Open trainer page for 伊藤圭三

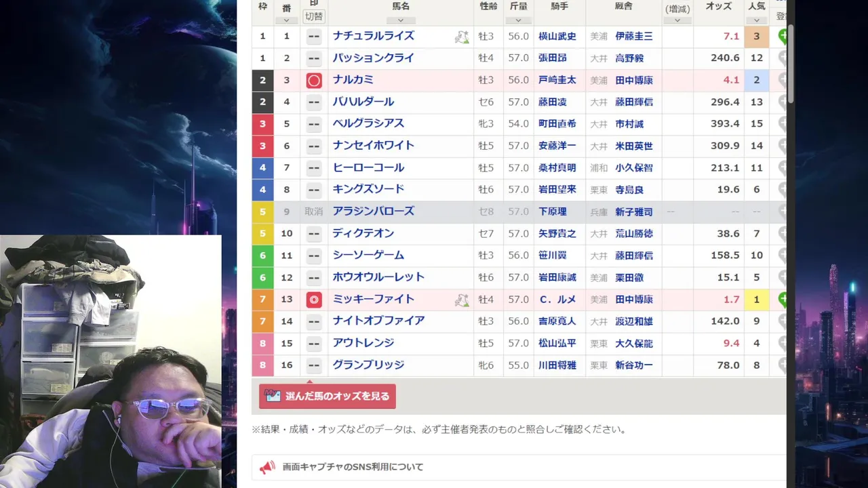tap(634, 37)
